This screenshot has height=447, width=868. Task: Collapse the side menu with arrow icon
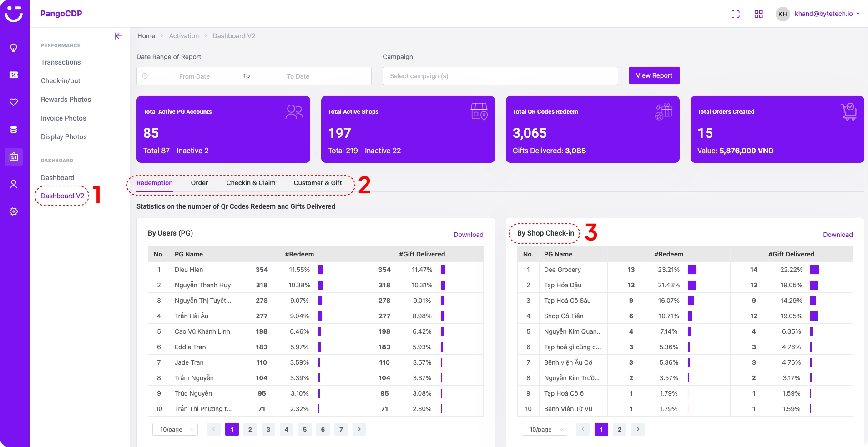pos(118,36)
